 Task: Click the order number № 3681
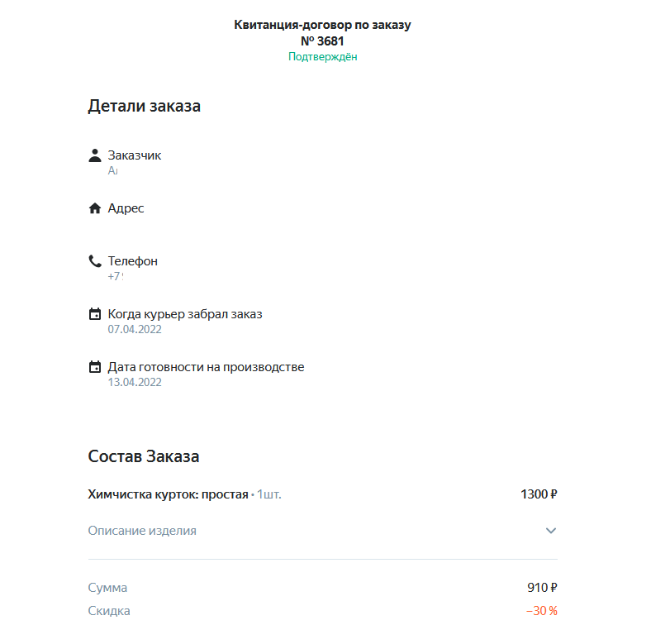(x=322, y=41)
